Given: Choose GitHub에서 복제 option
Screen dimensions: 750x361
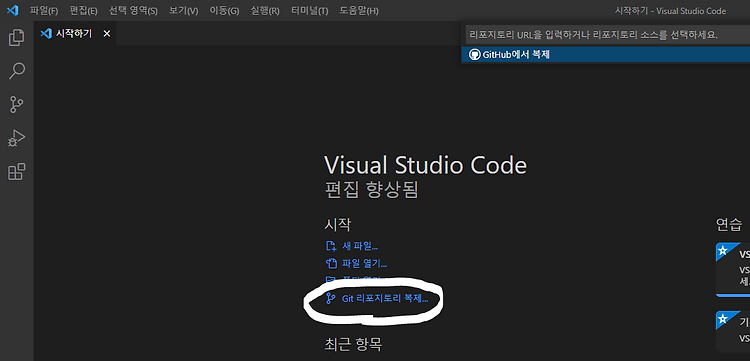Looking at the screenshot, I should 606,55.
